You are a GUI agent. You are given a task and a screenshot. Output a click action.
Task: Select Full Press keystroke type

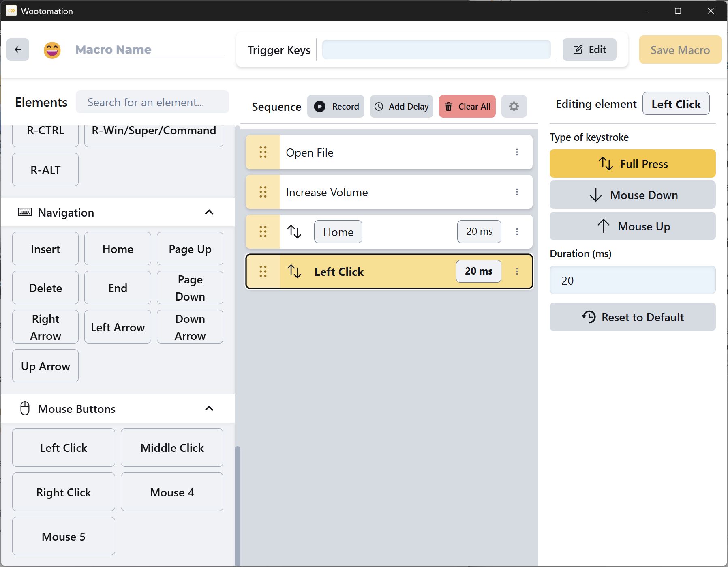pyautogui.click(x=632, y=163)
